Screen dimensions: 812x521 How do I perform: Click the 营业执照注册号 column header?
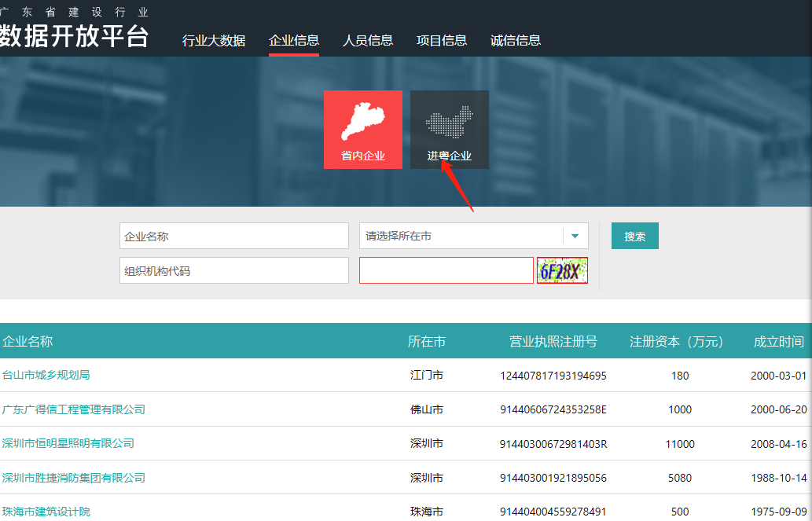coord(553,341)
